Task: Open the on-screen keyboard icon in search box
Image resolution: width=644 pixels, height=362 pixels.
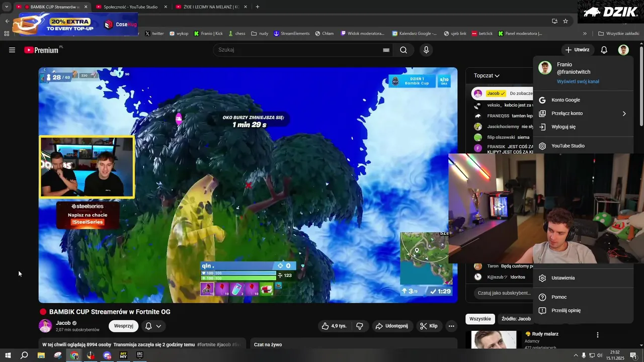Action: click(386, 50)
